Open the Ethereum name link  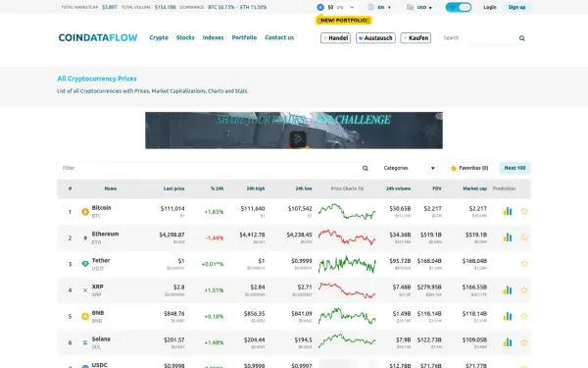pos(105,234)
